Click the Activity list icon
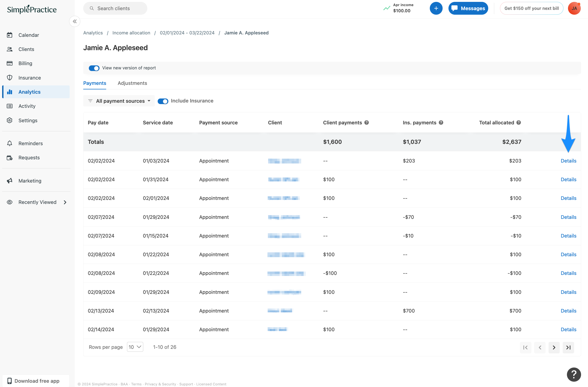The image size is (588, 387). 10,106
